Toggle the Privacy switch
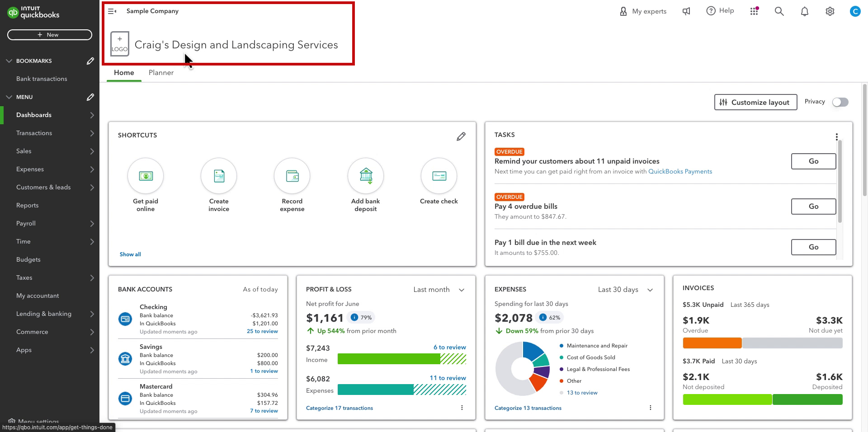 (x=840, y=102)
